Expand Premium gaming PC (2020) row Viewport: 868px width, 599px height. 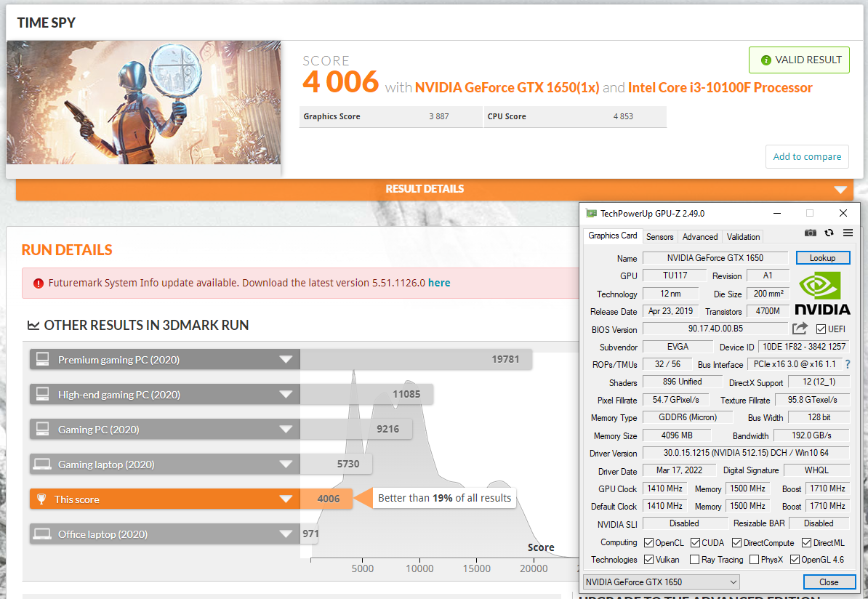(286, 360)
